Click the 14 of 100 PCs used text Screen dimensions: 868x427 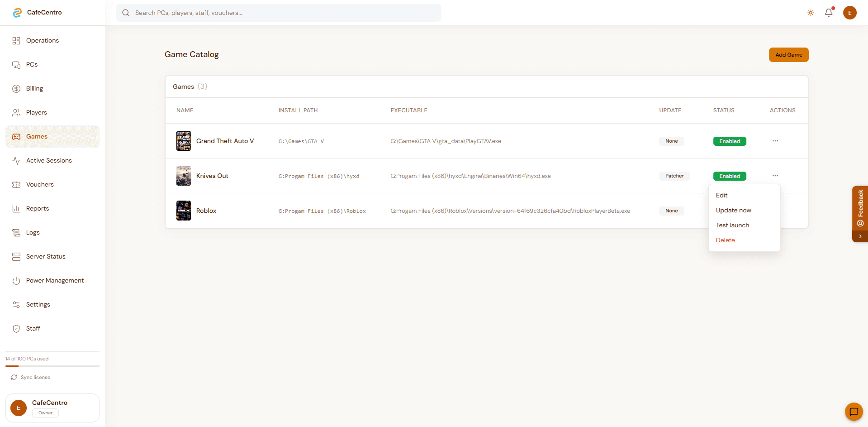point(27,359)
